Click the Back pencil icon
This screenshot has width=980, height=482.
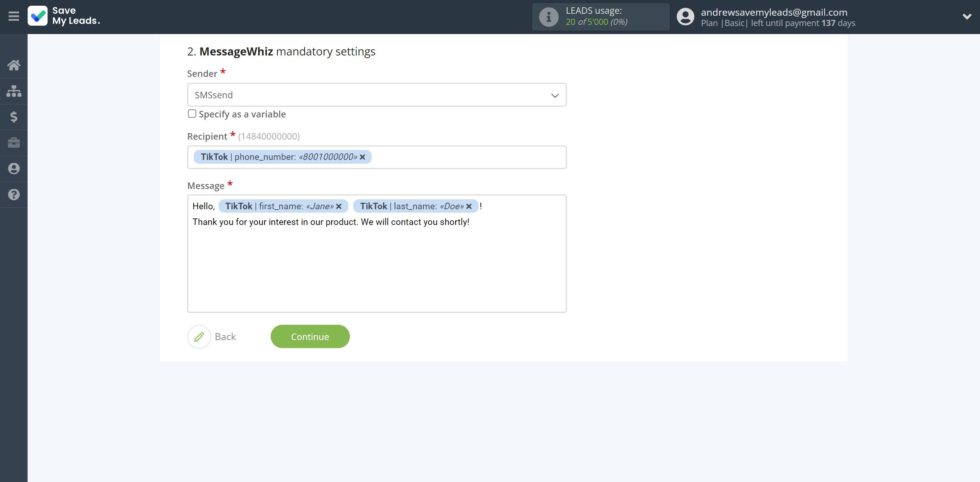click(x=199, y=337)
